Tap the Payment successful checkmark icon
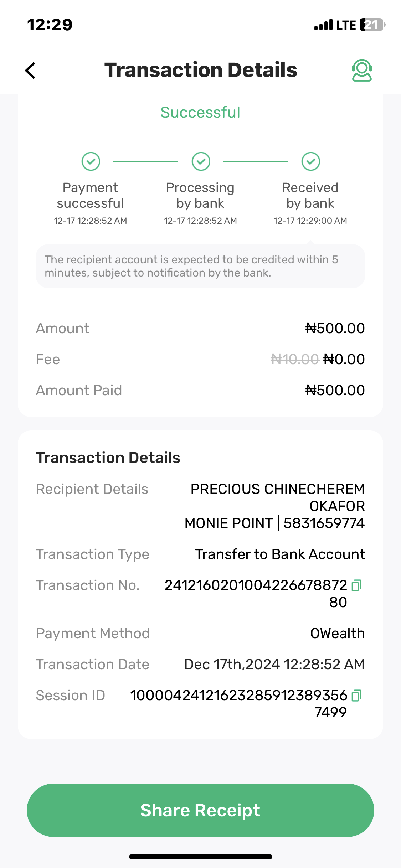Image resolution: width=401 pixels, height=868 pixels. tap(91, 161)
